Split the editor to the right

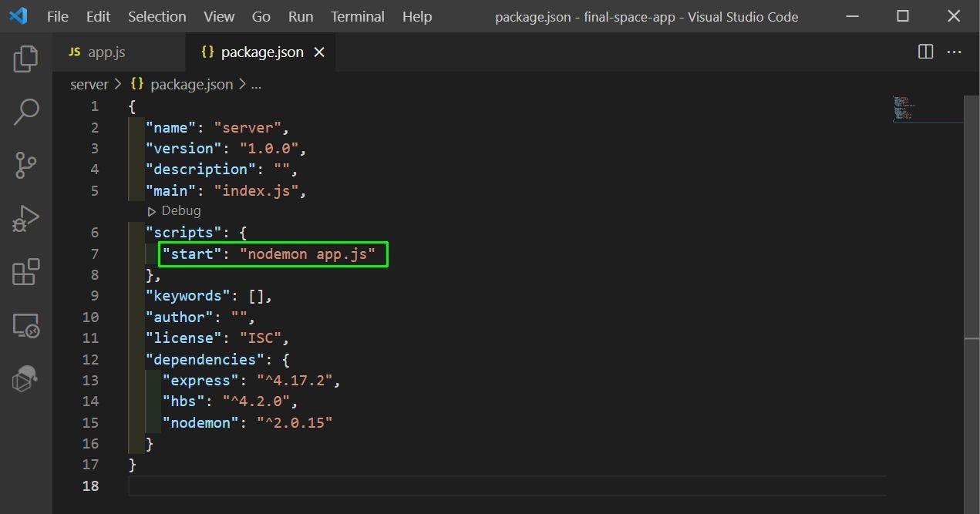926,52
